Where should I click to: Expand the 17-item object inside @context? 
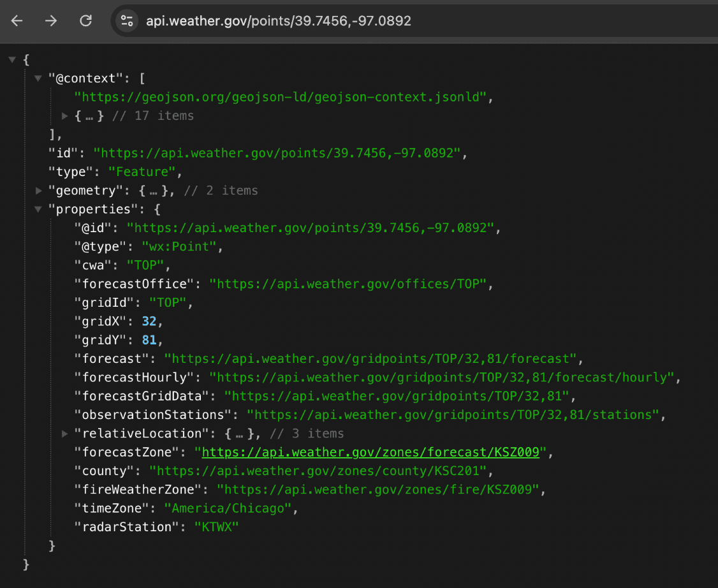64,115
